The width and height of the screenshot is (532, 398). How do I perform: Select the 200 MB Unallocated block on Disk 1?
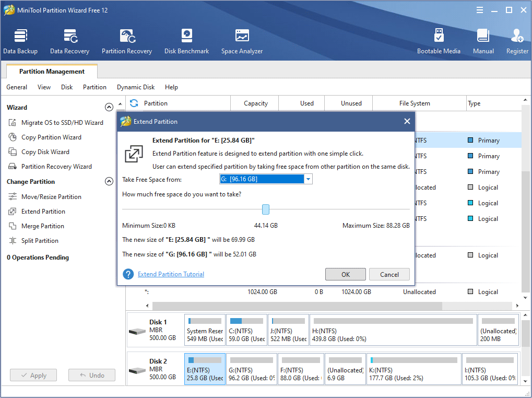point(498,330)
